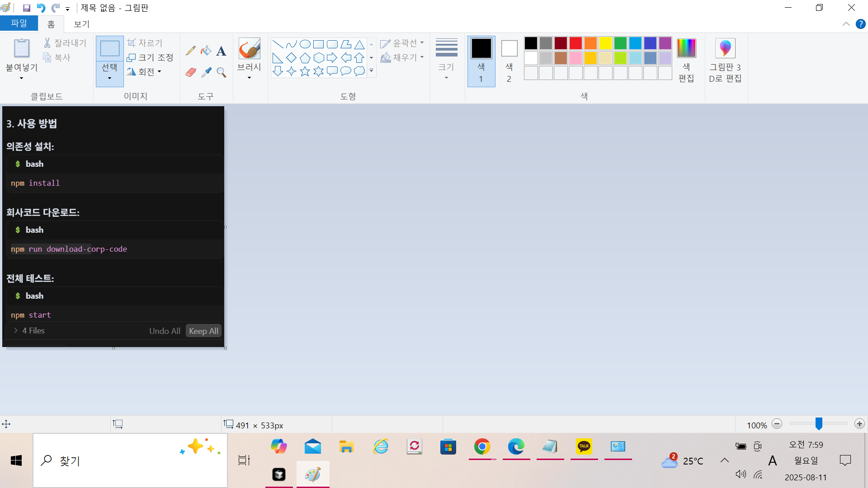Choose the Rounded rectangle shape
The width and height of the screenshot is (868, 488).
[x=332, y=44]
